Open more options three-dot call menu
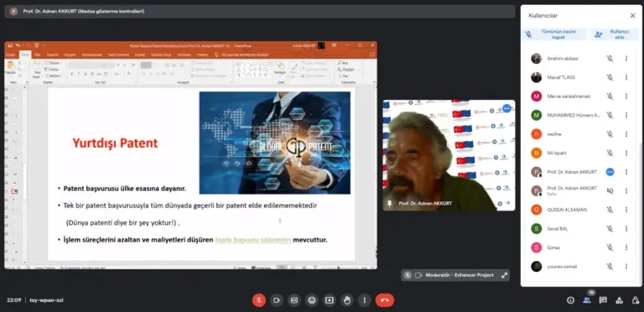 pyautogui.click(x=364, y=300)
